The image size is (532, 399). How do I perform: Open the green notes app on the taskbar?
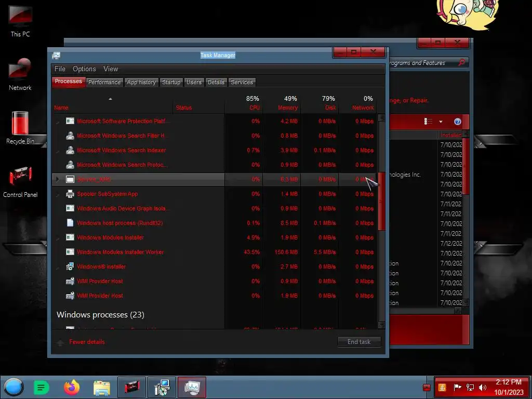[42, 387]
